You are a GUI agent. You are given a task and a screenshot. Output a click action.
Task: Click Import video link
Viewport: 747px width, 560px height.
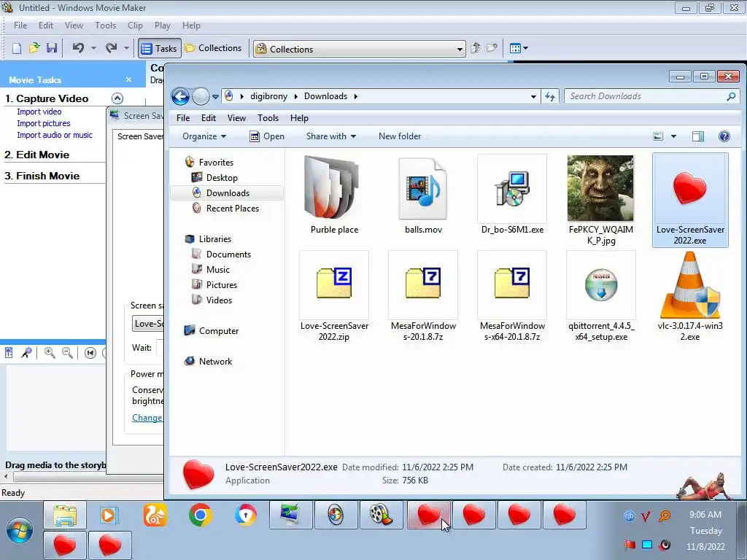pyautogui.click(x=39, y=112)
